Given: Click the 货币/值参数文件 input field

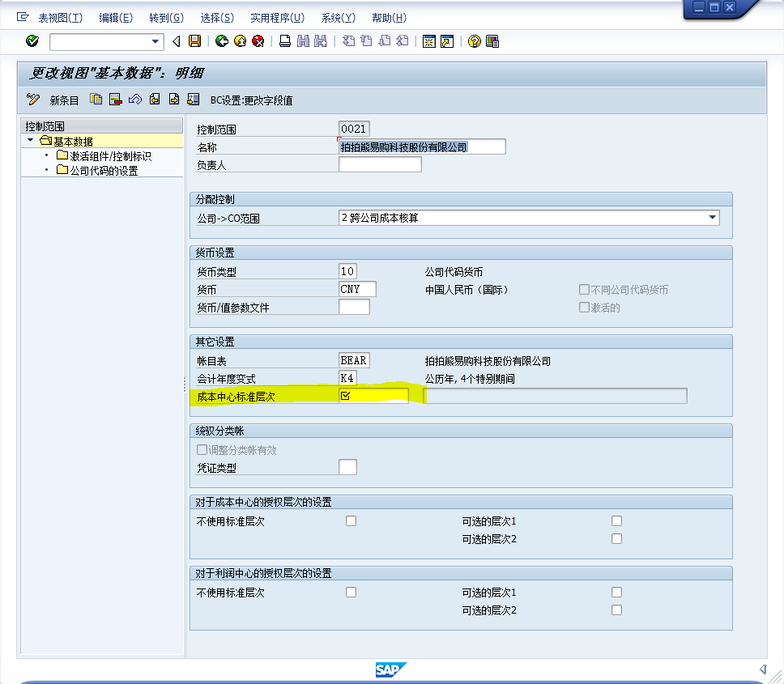Looking at the screenshot, I should [x=354, y=307].
